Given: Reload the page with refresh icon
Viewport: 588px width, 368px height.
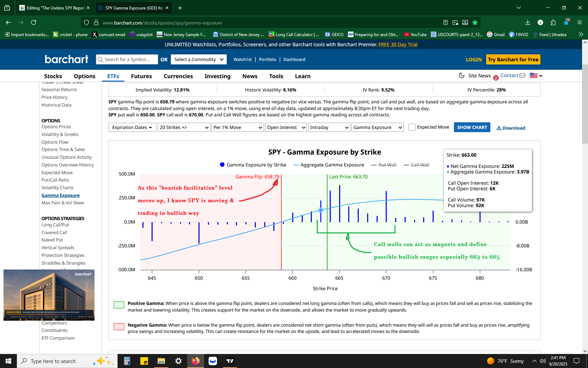Looking at the screenshot, I should coord(34,22).
